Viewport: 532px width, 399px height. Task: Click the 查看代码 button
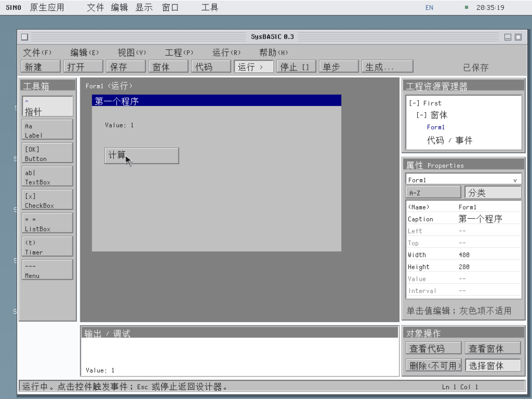click(x=433, y=348)
